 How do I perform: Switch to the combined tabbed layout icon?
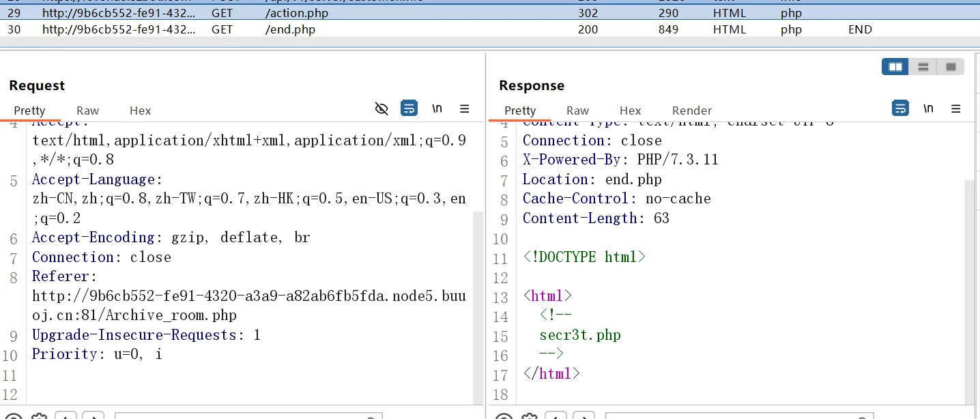(950, 67)
